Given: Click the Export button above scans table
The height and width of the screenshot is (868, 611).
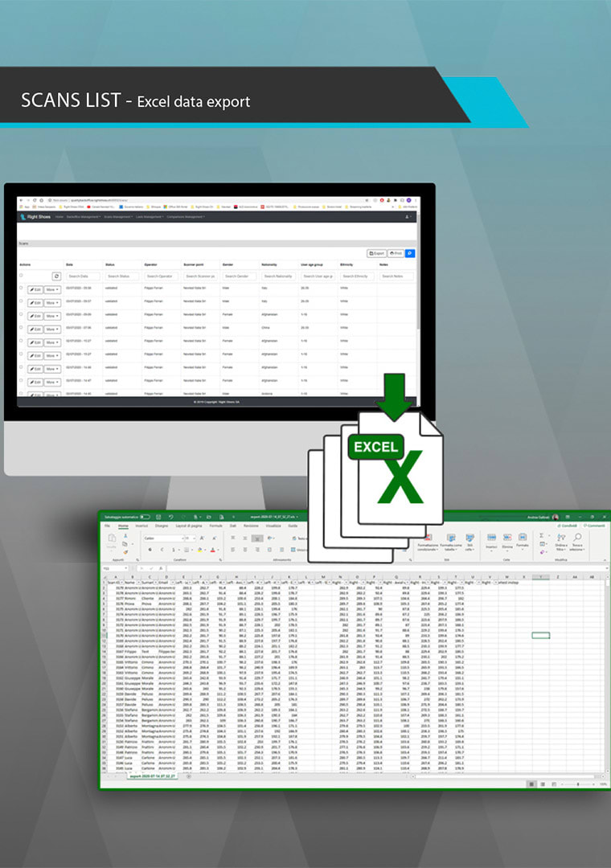Looking at the screenshot, I should [376, 253].
